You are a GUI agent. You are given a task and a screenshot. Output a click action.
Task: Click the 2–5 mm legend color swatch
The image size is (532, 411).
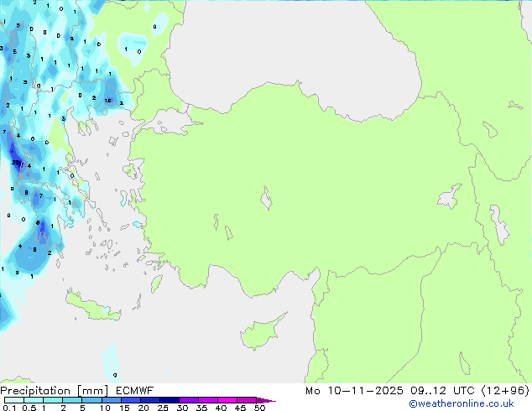click(72, 400)
